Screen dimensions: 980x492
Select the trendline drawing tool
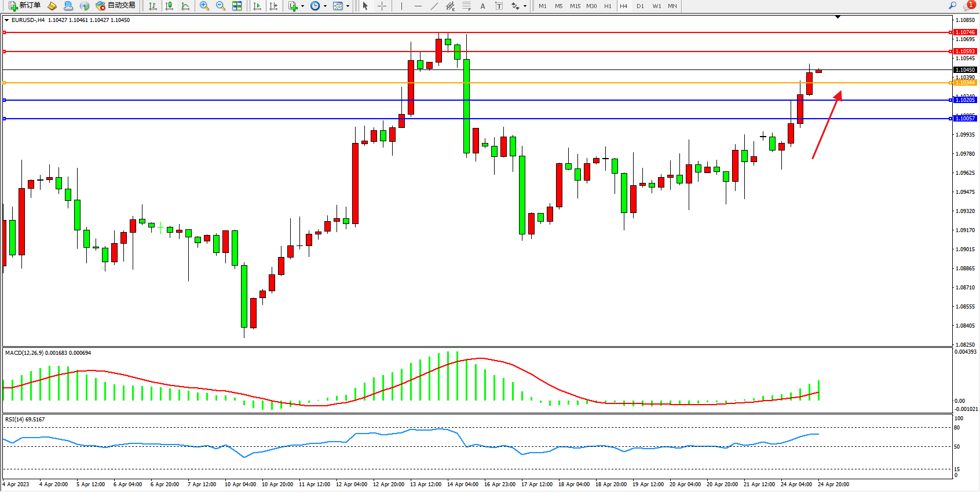pyautogui.click(x=434, y=6)
